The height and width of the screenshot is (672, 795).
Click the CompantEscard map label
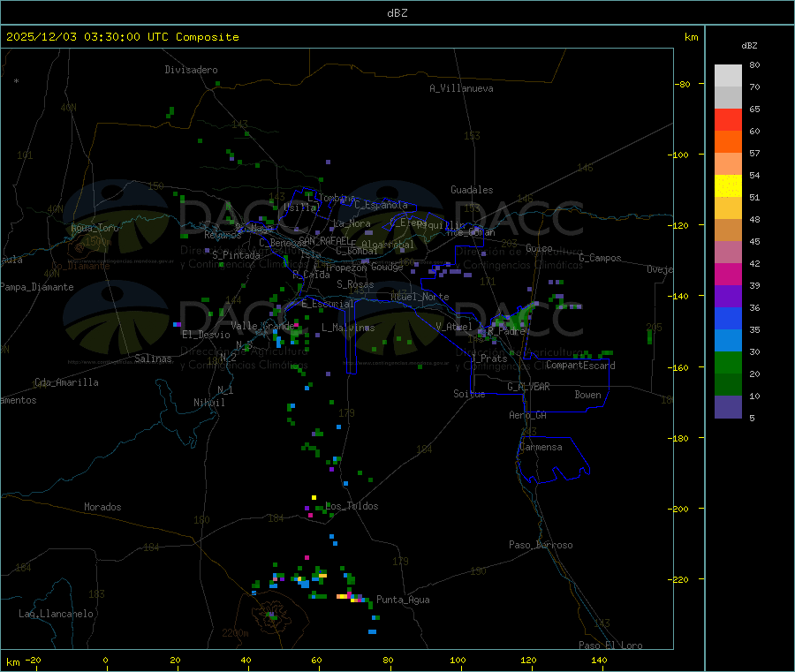(580, 365)
